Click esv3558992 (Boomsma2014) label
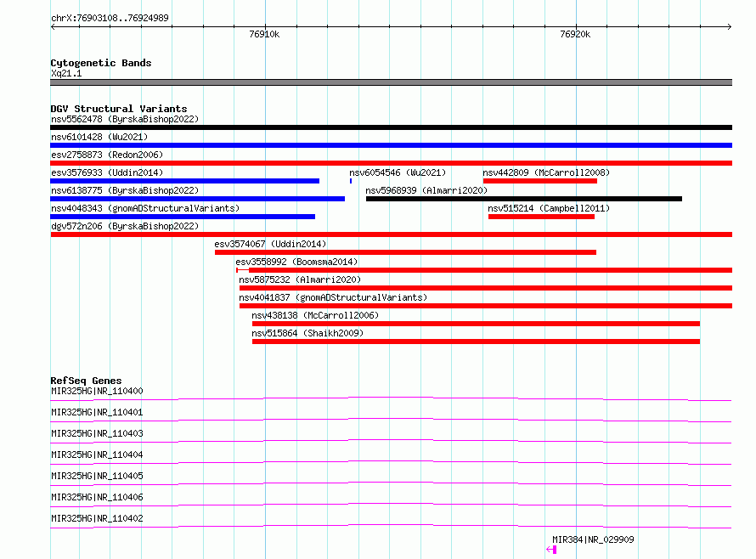 coord(296,262)
